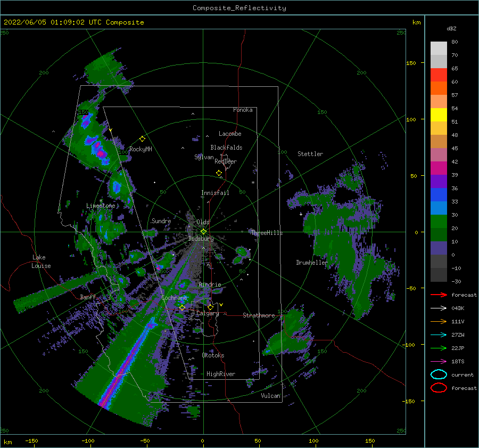
Task: Click the 'current' legend label text
Action: 463,374
